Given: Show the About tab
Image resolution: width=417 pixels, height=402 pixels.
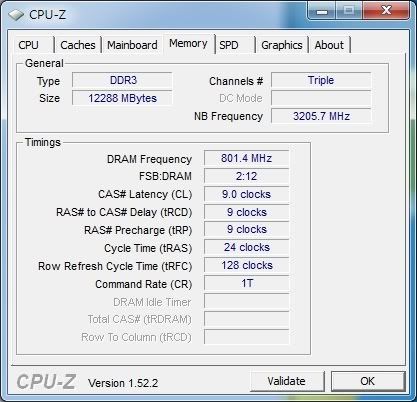Looking at the screenshot, I should (x=329, y=45).
